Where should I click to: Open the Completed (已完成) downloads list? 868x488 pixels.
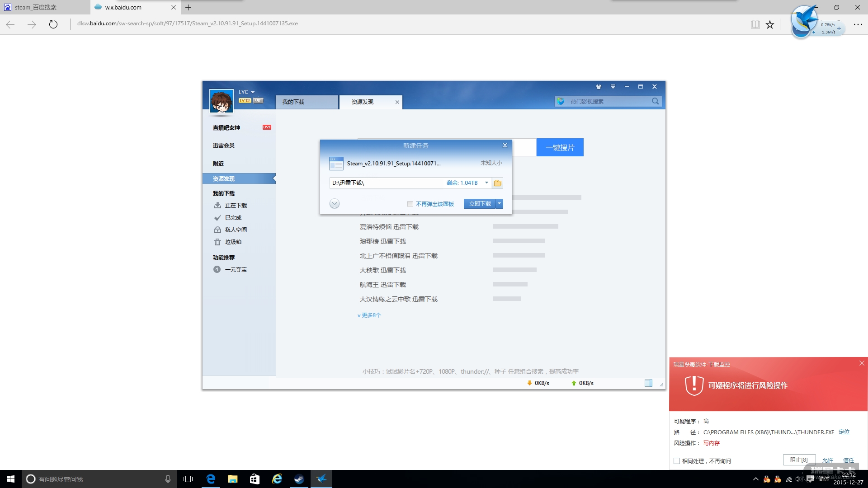233,218
